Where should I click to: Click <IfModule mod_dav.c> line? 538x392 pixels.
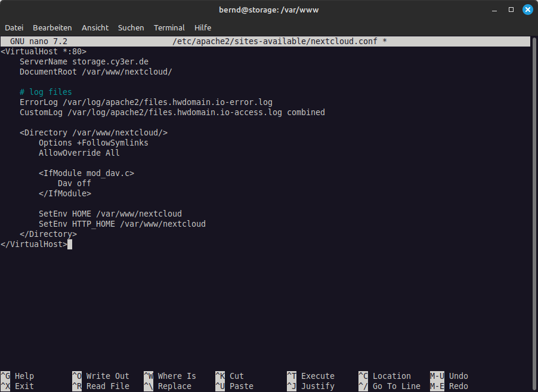(x=86, y=173)
